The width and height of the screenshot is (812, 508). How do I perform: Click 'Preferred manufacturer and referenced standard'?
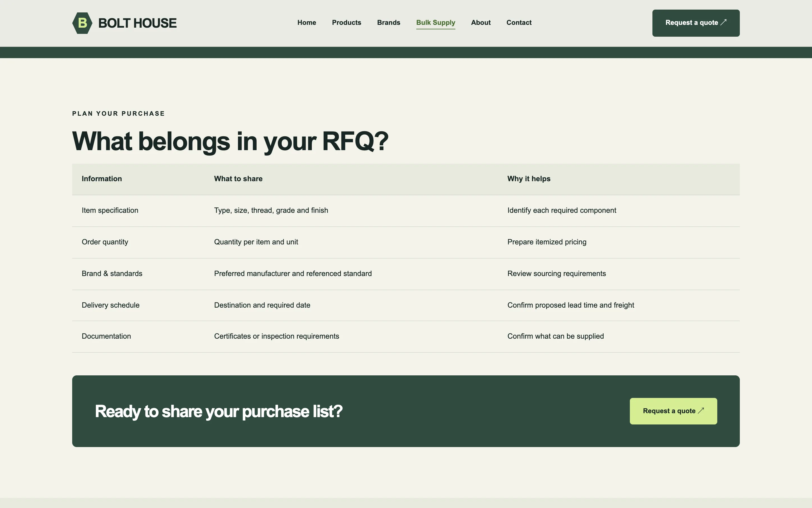click(293, 273)
